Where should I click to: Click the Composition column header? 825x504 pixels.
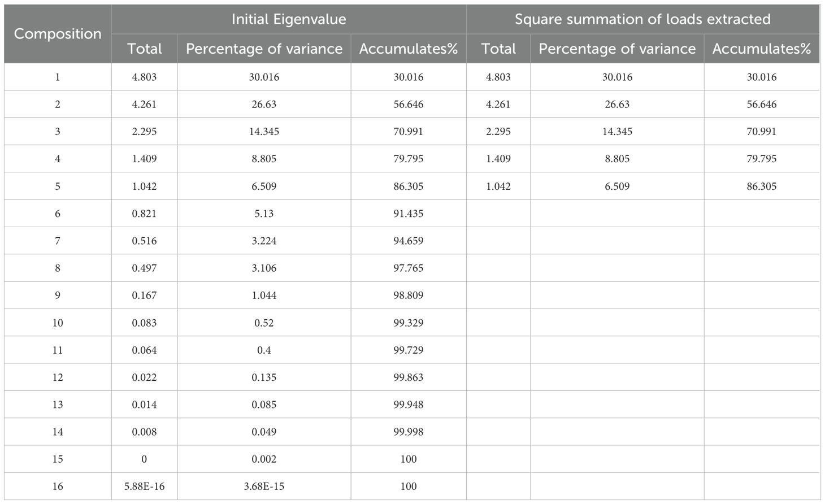coord(58,34)
